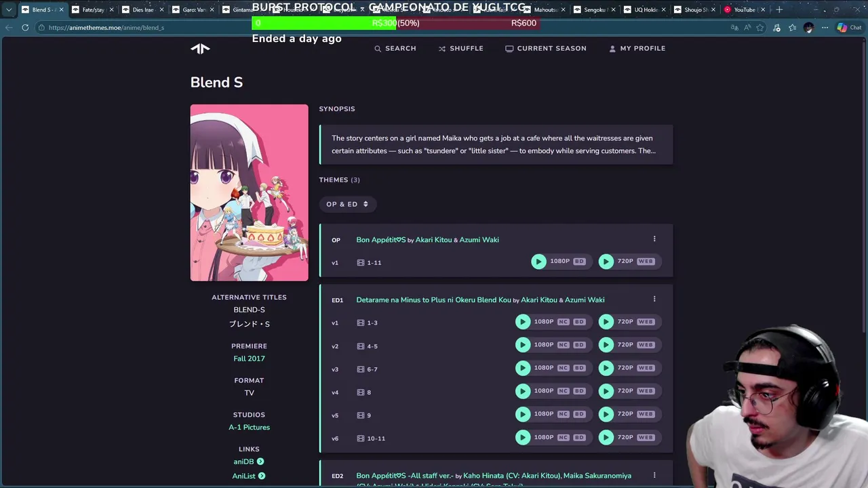Click the translate page icon
The image size is (868, 488).
point(734,28)
